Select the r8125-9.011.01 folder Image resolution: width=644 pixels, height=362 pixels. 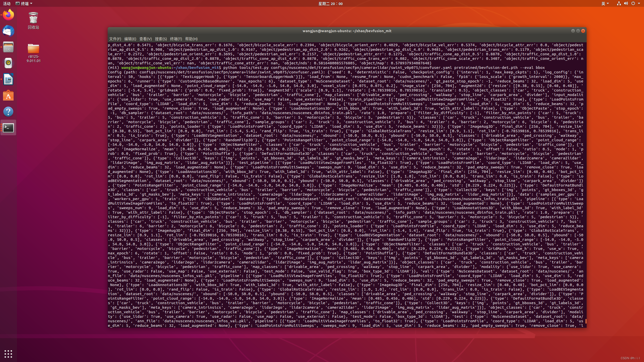click(x=33, y=49)
